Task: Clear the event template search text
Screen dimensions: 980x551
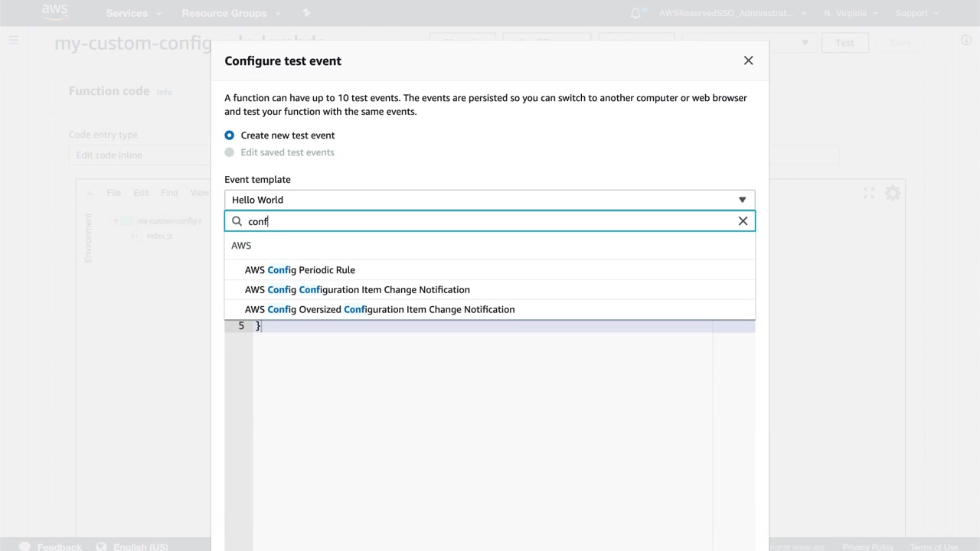Action: (742, 221)
